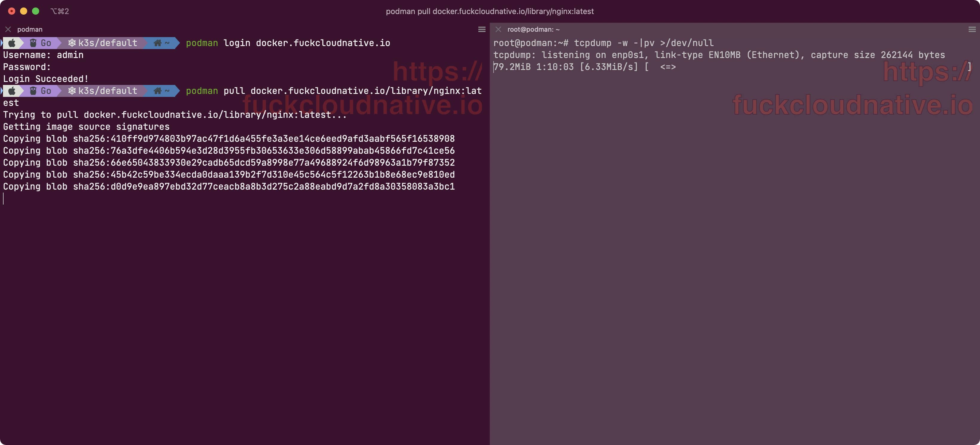Close the root@podman pane
Image resolution: width=980 pixels, height=445 pixels.
[x=498, y=29]
